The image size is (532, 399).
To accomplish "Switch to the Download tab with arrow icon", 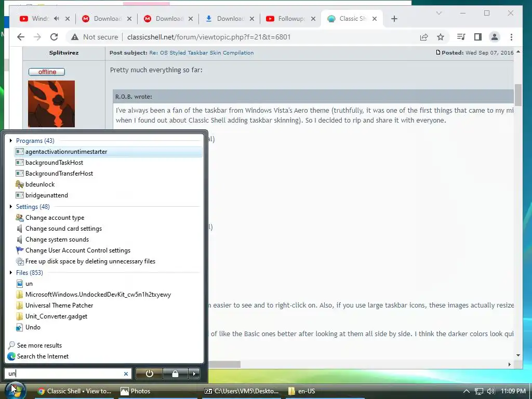I will (x=229, y=19).
